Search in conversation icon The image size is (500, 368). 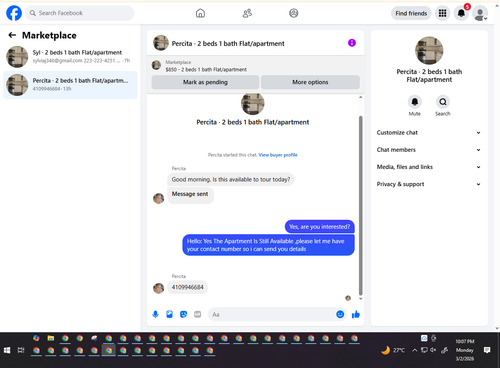coord(443,102)
